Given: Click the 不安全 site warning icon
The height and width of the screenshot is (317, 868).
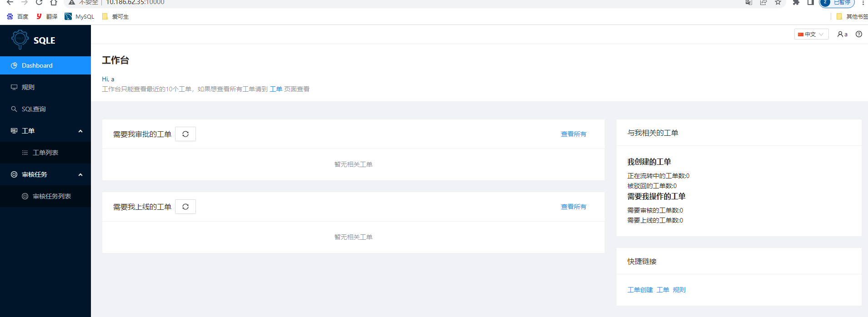Looking at the screenshot, I should 72,2.
